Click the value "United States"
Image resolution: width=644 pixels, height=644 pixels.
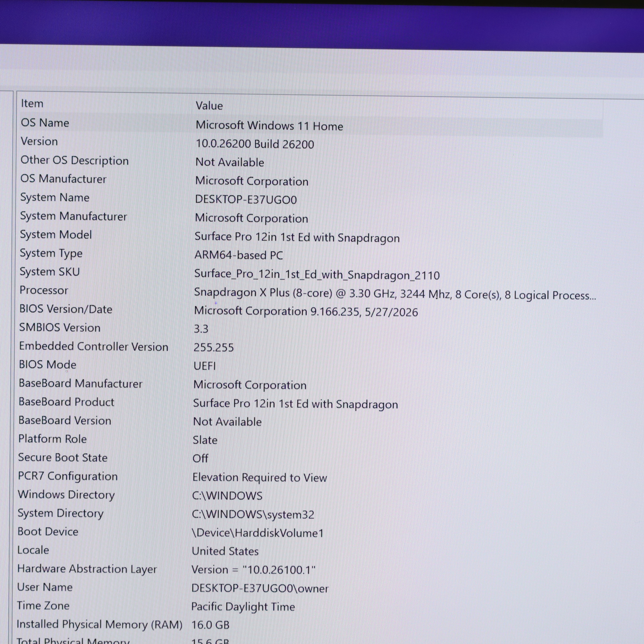(225, 551)
